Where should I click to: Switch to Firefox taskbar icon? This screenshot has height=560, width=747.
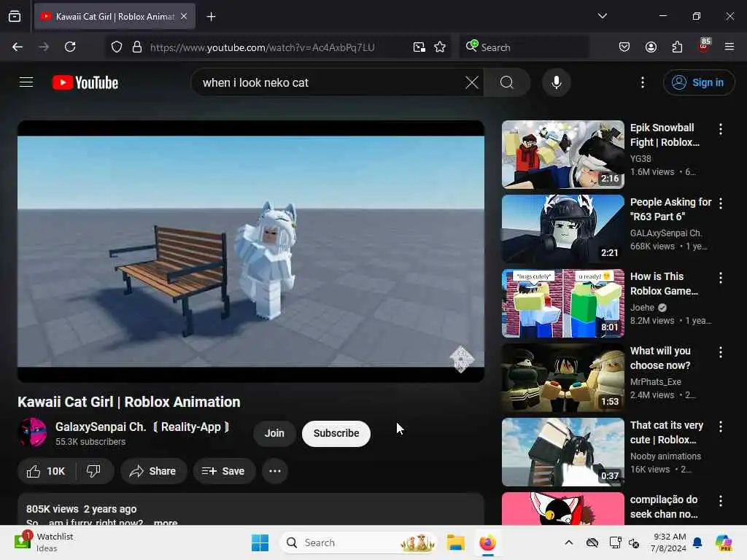point(487,542)
